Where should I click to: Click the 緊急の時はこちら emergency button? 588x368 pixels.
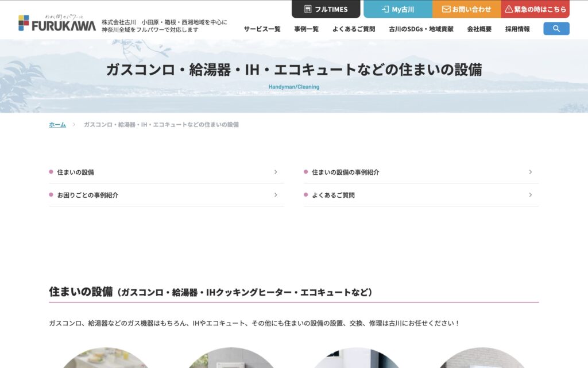coord(535,9)
